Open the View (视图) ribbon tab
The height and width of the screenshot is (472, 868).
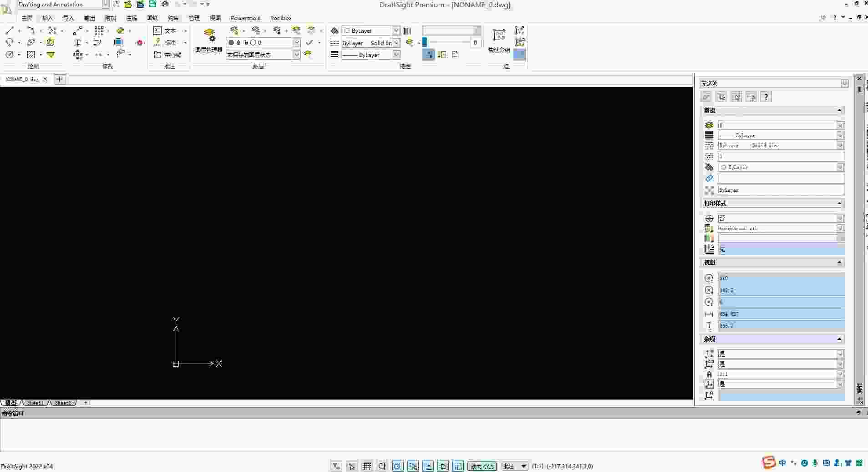pos(215,18)
